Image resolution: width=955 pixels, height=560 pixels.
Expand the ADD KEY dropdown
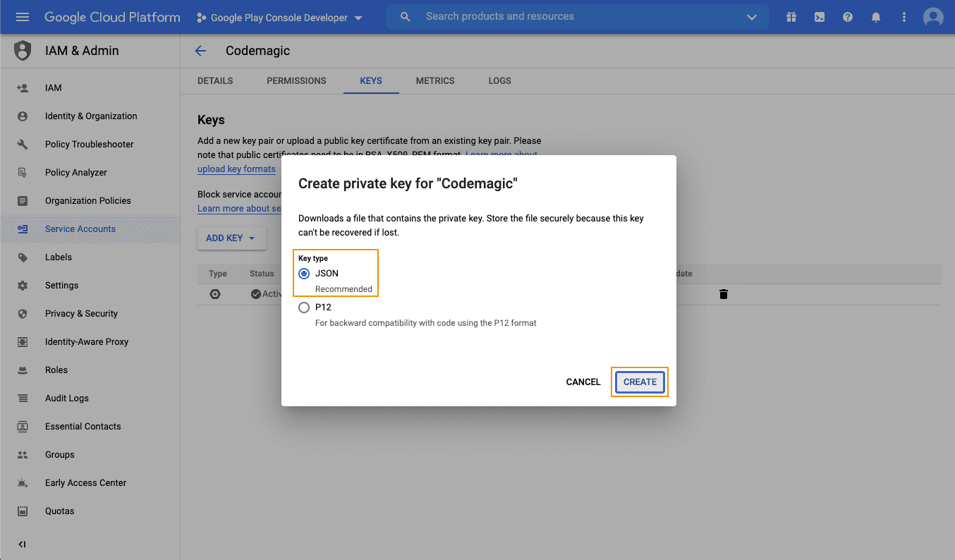231,238
